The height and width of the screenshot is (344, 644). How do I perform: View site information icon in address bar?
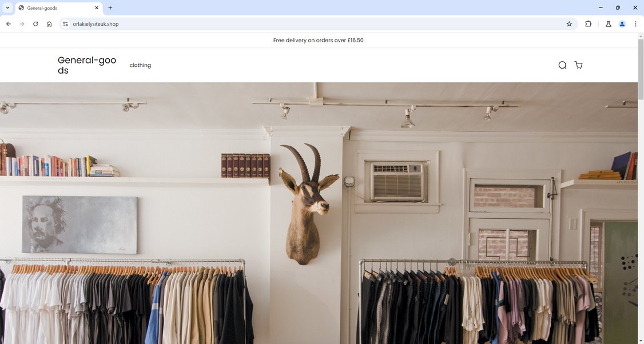pos(65,24)
